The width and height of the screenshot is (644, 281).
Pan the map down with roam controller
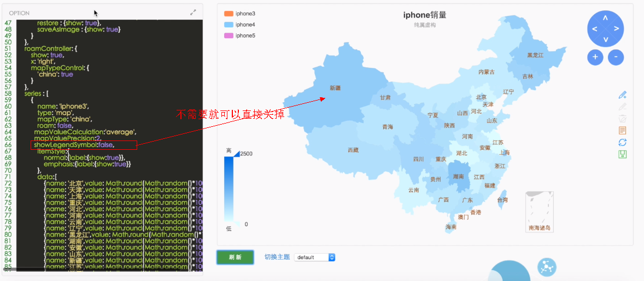click(x=605, y=39)
